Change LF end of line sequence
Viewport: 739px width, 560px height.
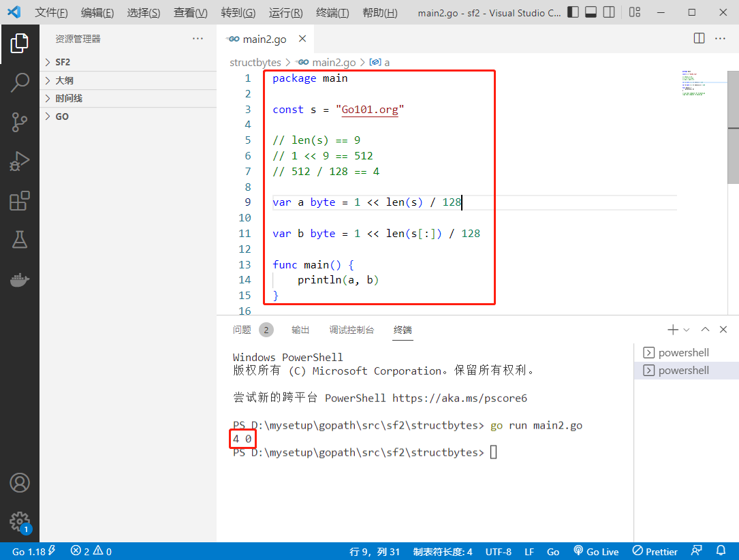(529, 552)
